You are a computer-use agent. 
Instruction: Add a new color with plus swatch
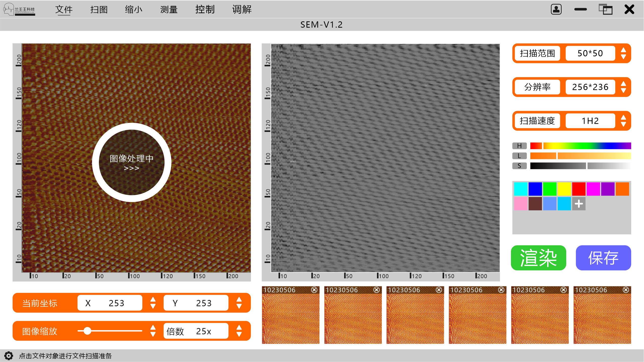[x=579, y=204]
